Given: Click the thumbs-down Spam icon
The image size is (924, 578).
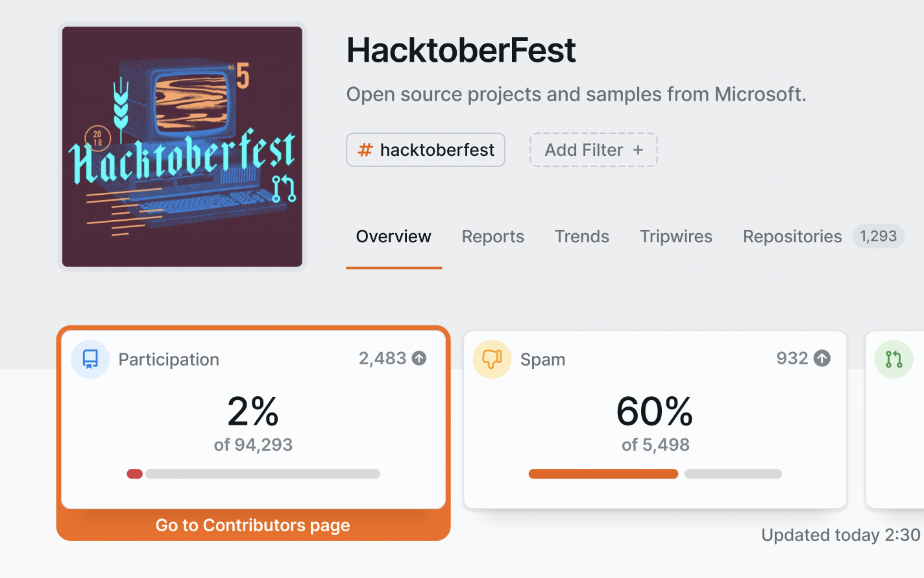Looking at the screenshot, I should [492, 358].
